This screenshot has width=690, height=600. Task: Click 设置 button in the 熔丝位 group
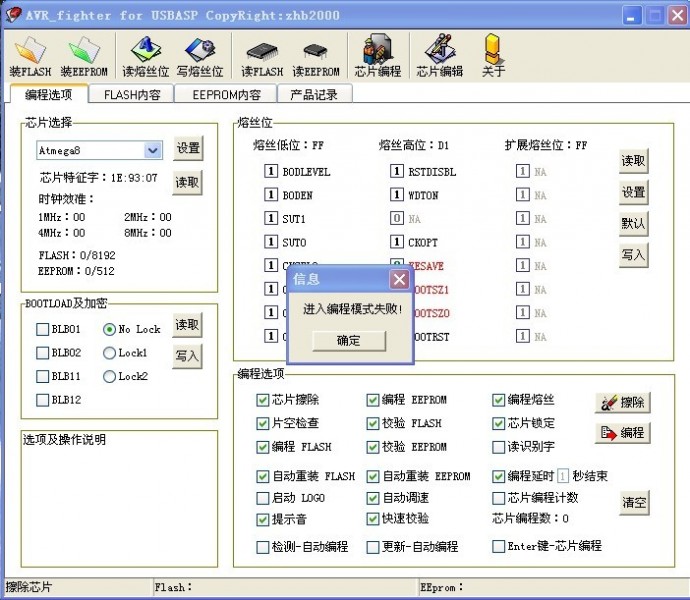tap(633, 192)
